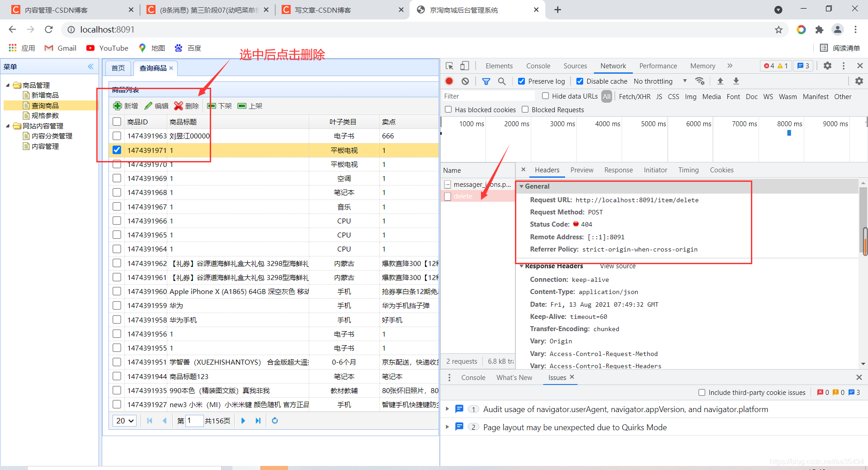Show more DevTools tabs chevron
Image resolution: width=868 pixels, height=470 pixels.
[x=730, y=66]
